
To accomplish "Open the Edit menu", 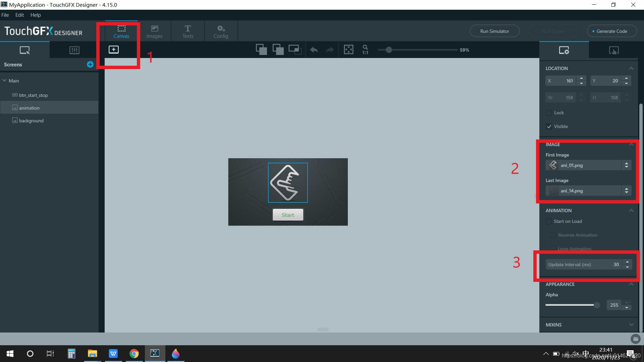I will pos(19,15).
